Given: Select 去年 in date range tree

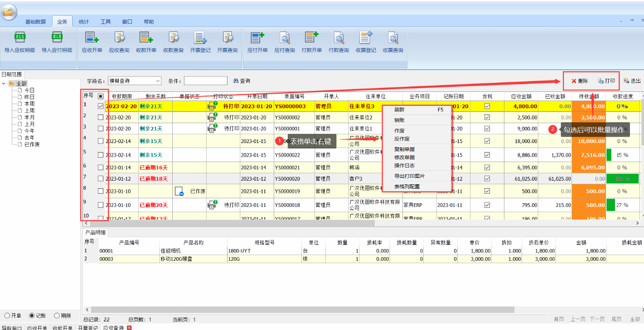Looking at the screenshot, I should pyautogui.click(x=29, y=138).
